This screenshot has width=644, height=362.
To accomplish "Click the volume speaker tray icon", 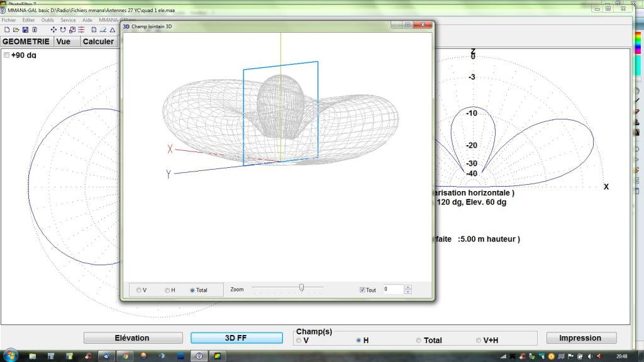I will pyautogui.click(x=590, y=356).
